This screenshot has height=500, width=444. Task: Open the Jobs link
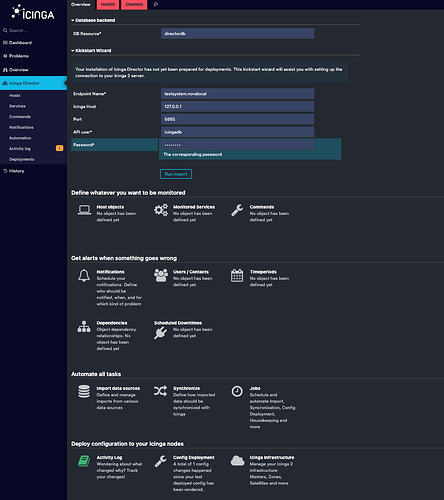(255, 388)
